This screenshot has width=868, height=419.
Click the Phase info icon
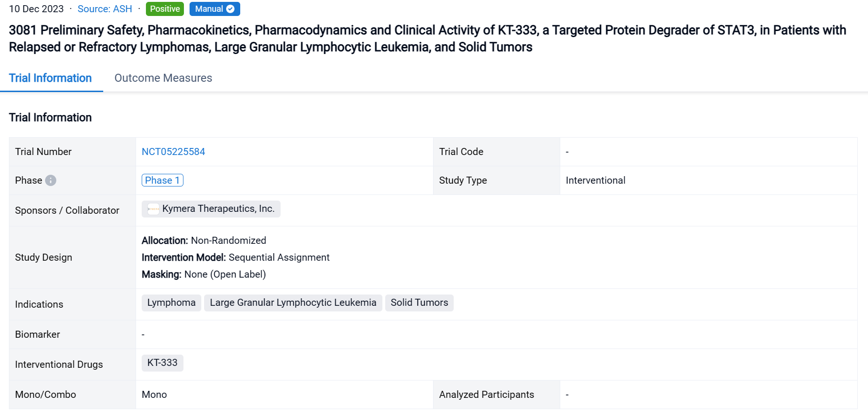click(51, 180)
